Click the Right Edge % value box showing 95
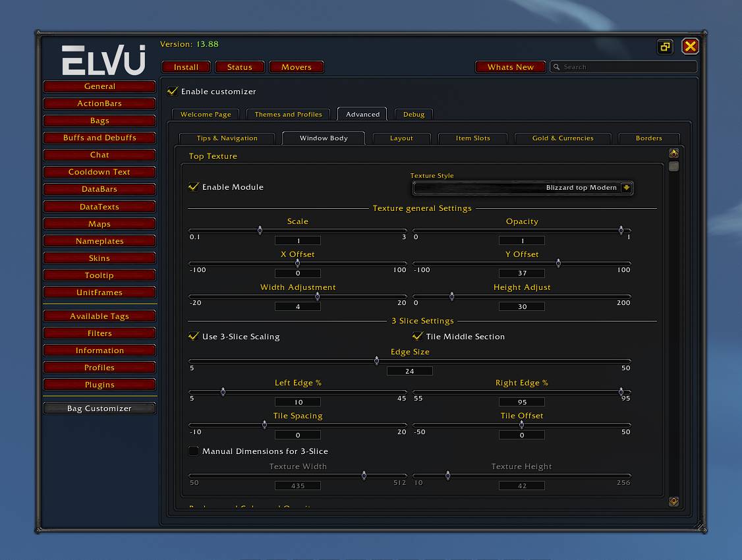Image resolution: width=742 pixels, height=560 pixels. point(522,402)
